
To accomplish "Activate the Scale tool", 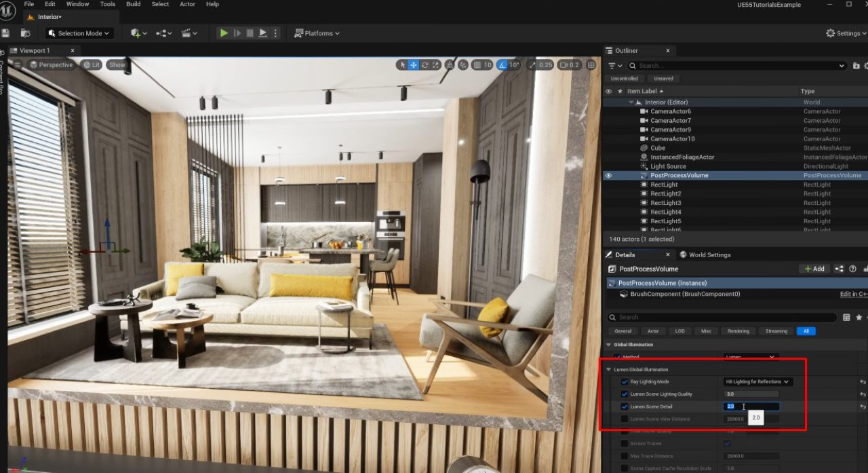I will click(435, 64).
